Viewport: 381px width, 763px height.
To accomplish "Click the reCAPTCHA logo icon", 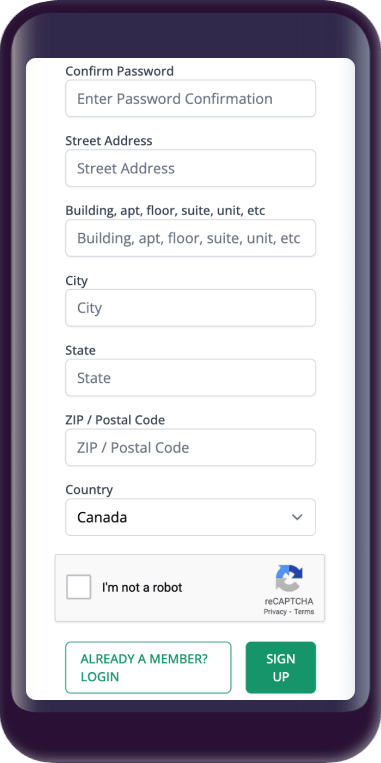I will [x=289, y=578].
